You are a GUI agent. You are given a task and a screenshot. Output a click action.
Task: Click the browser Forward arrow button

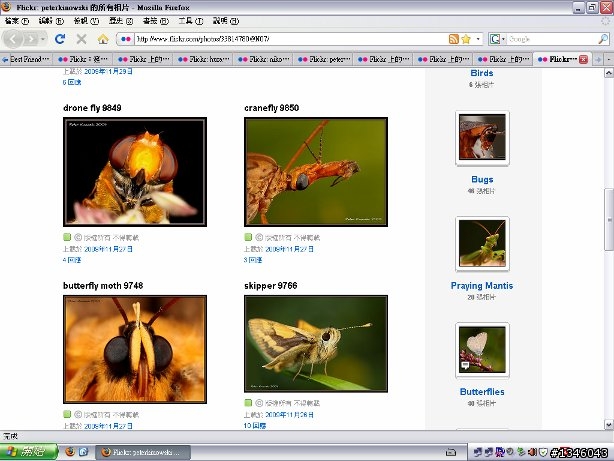point(31,39)
